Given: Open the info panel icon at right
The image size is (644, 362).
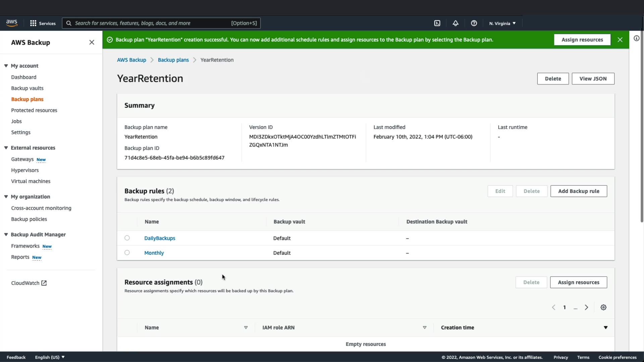Looking at the screenshot, I should click(636, 38).
